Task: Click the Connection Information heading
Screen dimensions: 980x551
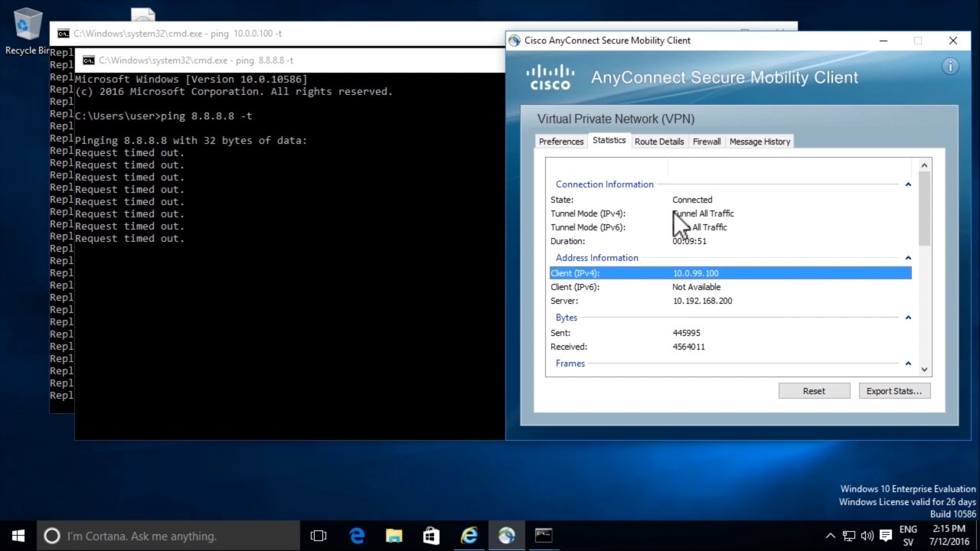Action: pos(605,184)
